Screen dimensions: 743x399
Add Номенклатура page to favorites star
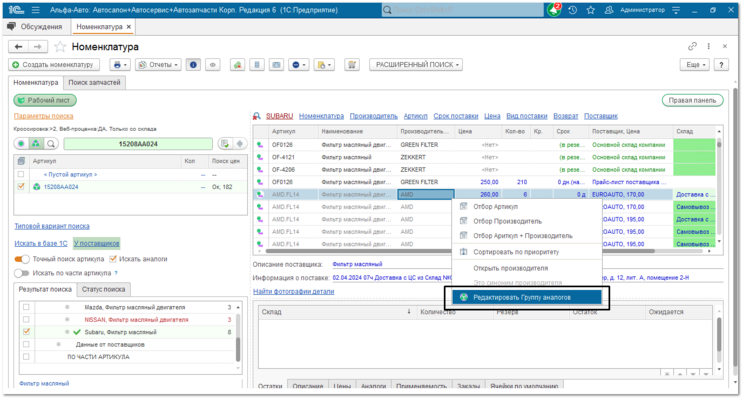[x=60, y=46]
